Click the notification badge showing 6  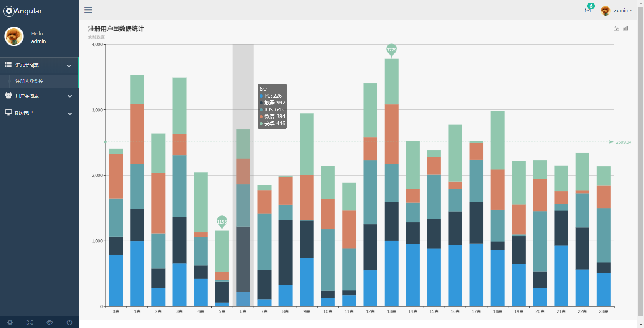coord(591,6)
